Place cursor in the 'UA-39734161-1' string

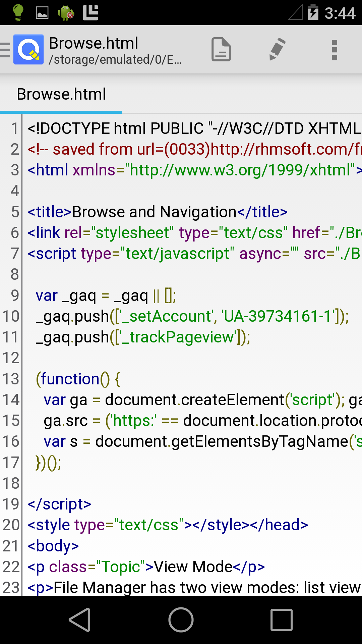point(278,316)
